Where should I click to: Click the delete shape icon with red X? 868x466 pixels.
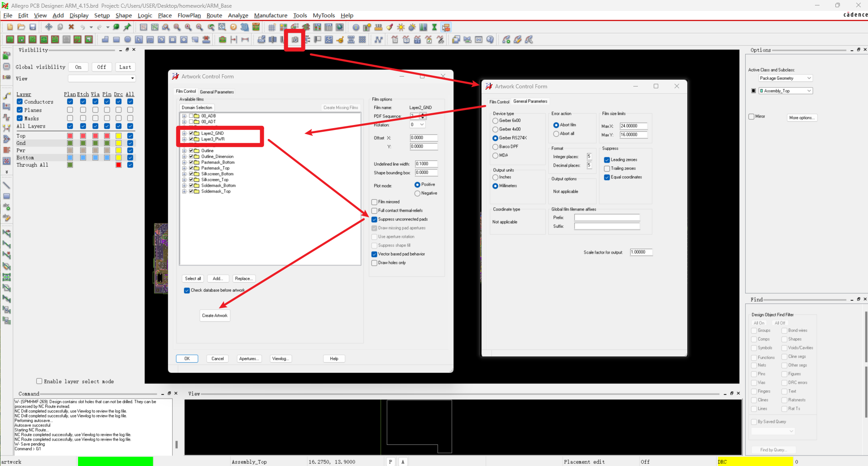[206, 40]
